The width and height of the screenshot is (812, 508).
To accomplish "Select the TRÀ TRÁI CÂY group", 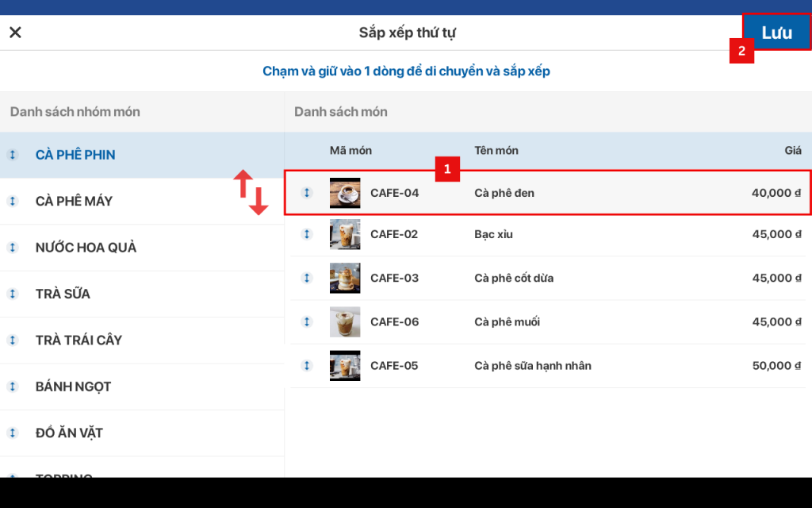I will point(79,341).
